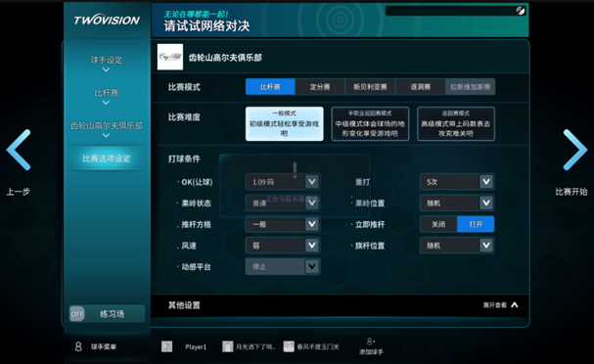
Task: Click the 球手菜单 label
Action: point(104,346)
